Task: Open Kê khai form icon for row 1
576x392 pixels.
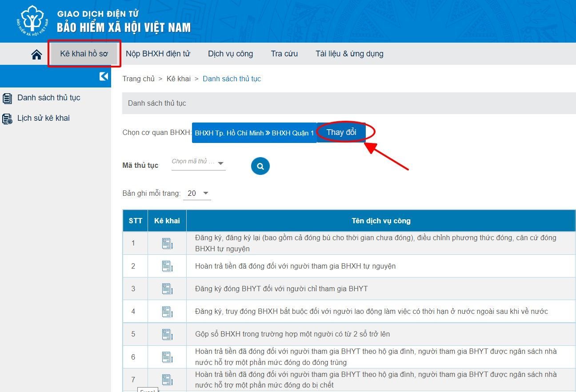Action: tap(167, 243)
